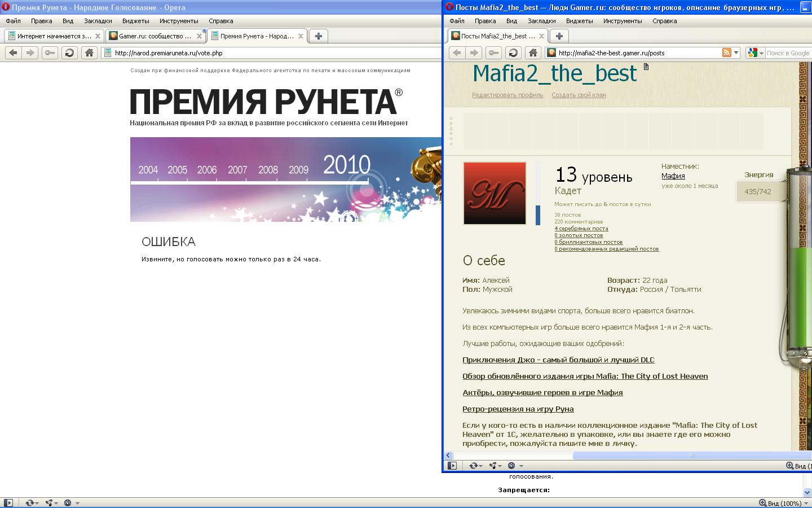Toggle panel icon in Премия Рунета window status bar
812x508 pixels.
8,503
